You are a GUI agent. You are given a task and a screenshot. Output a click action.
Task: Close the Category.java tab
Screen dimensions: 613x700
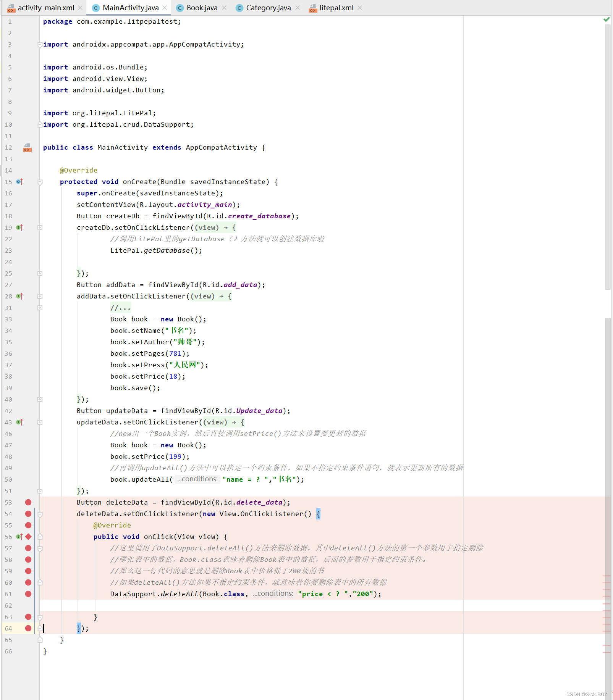[x=298, y=8]
